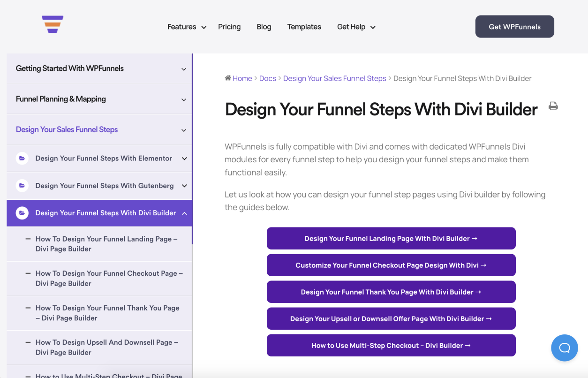Select Pricing in the navigation bar
Viewport: 588px width, 378px height.
point(229,27)
